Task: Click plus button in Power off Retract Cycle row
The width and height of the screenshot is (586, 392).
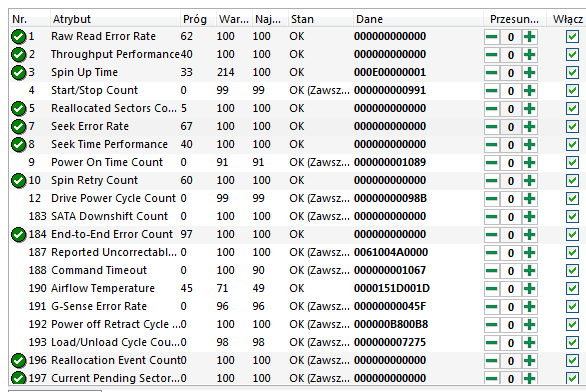Action: [530, 324]
